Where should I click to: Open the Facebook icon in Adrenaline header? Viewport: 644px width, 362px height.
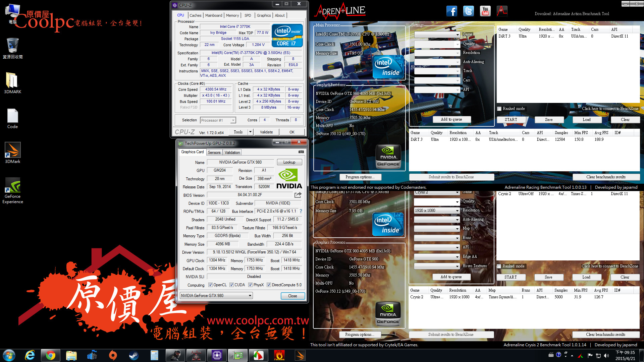coord(452,11)
